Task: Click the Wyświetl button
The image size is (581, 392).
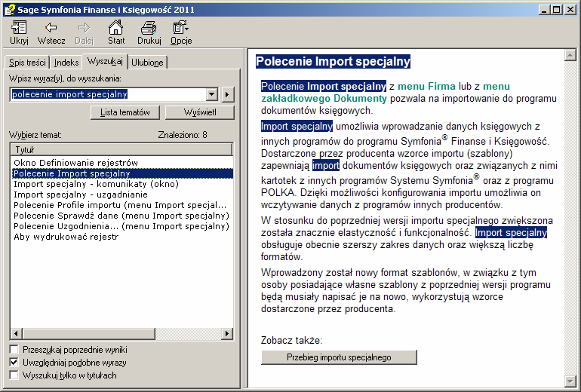Action: [x=200, y=112]
